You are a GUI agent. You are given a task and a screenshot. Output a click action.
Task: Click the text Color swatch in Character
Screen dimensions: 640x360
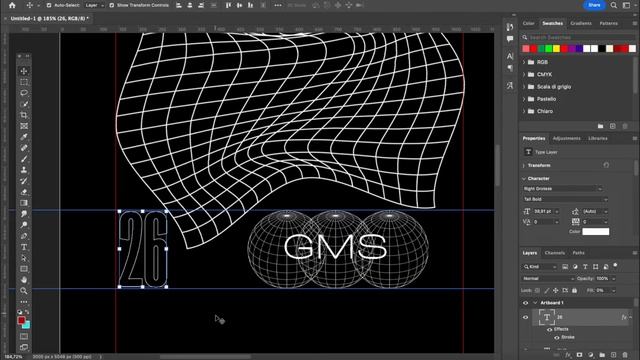(596, 231)
